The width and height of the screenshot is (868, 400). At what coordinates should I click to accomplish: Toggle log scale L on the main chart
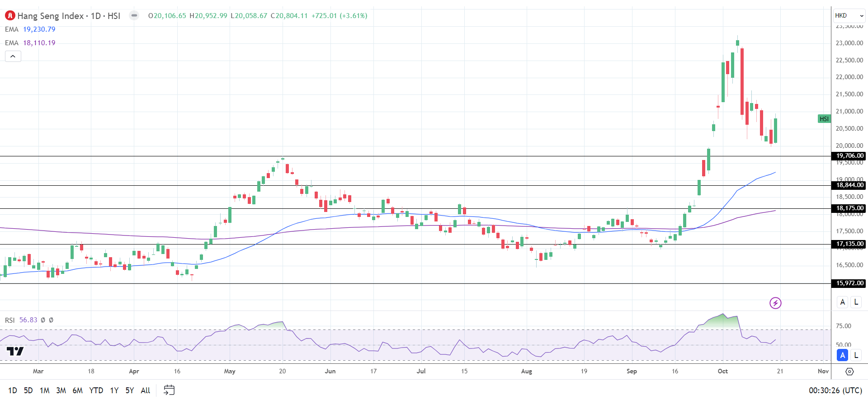click(856, 302)
